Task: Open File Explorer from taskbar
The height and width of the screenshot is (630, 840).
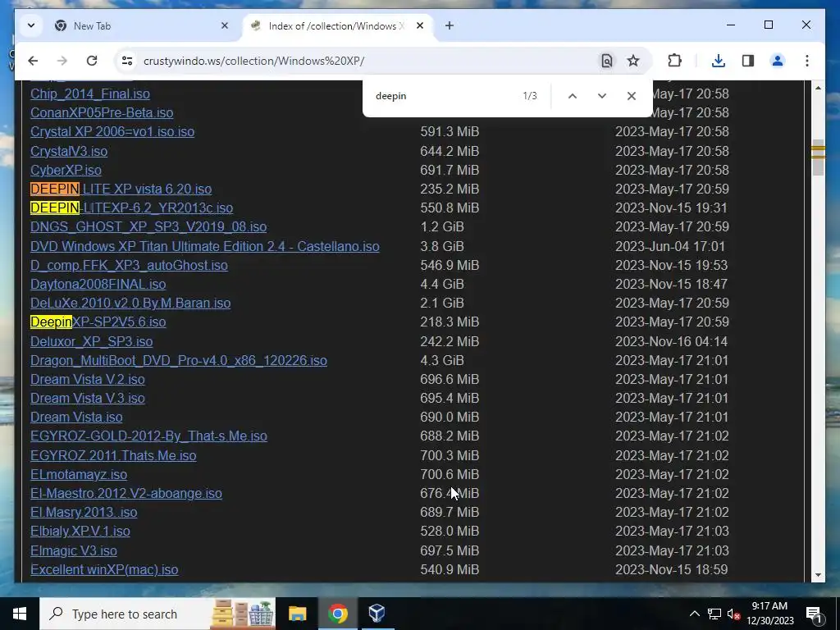Action: coord(297,614)
